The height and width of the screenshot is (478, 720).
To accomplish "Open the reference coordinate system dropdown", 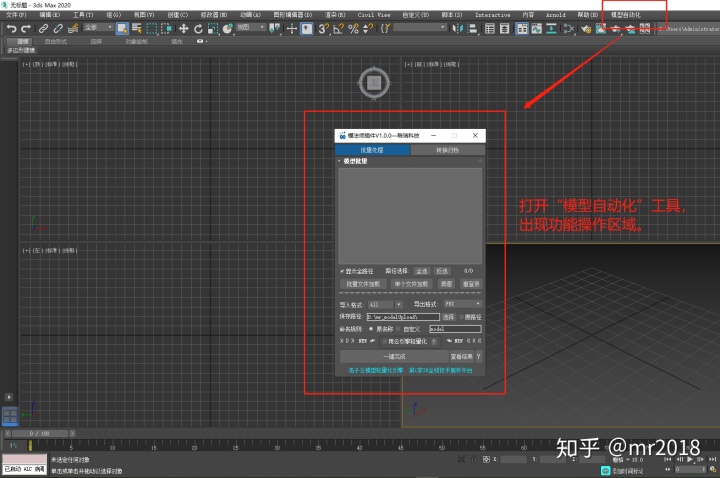I will [x=251, y=28].
